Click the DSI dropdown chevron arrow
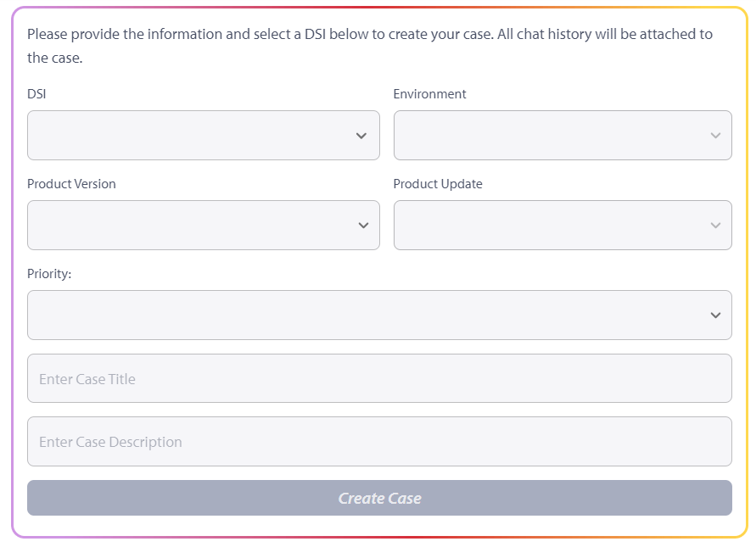This screenshot has width=756, height=547. tap(361, 136)
